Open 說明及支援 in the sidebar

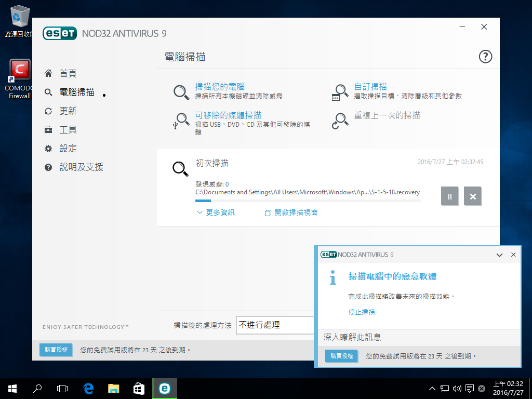pyautogui.click(x=82, y=167)
